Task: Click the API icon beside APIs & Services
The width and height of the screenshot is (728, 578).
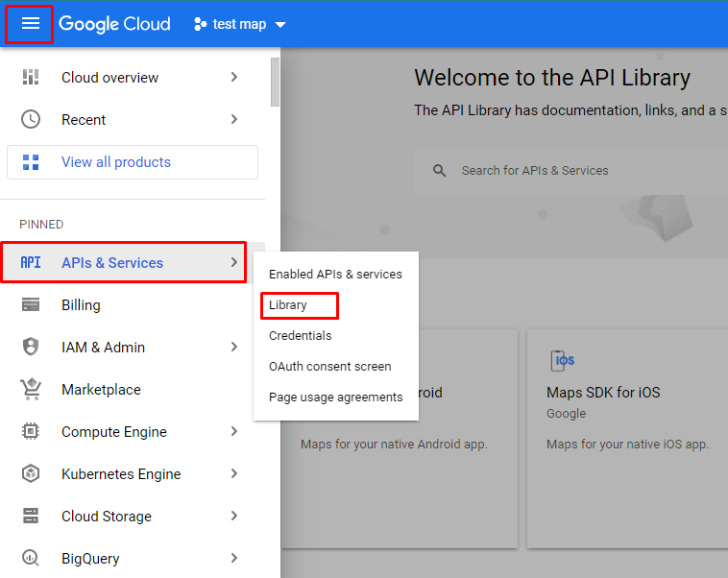Action: [x=31, y=263]
